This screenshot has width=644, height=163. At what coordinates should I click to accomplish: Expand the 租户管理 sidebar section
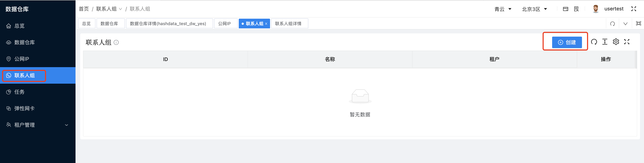(x=66, y=125)
